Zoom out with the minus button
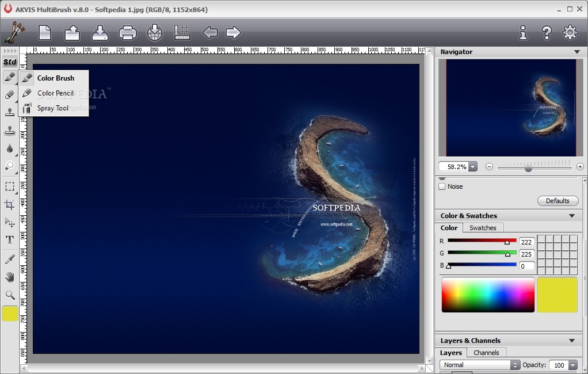 489,166
